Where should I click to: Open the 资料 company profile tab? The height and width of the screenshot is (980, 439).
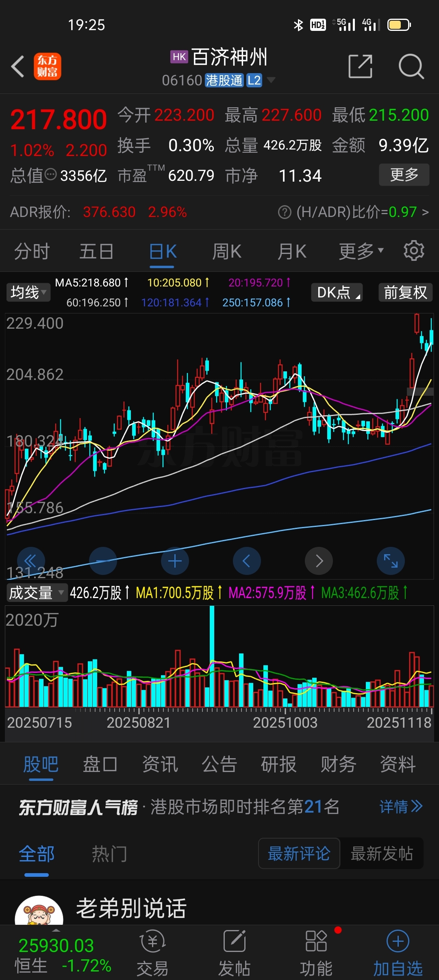pos(398,764)
